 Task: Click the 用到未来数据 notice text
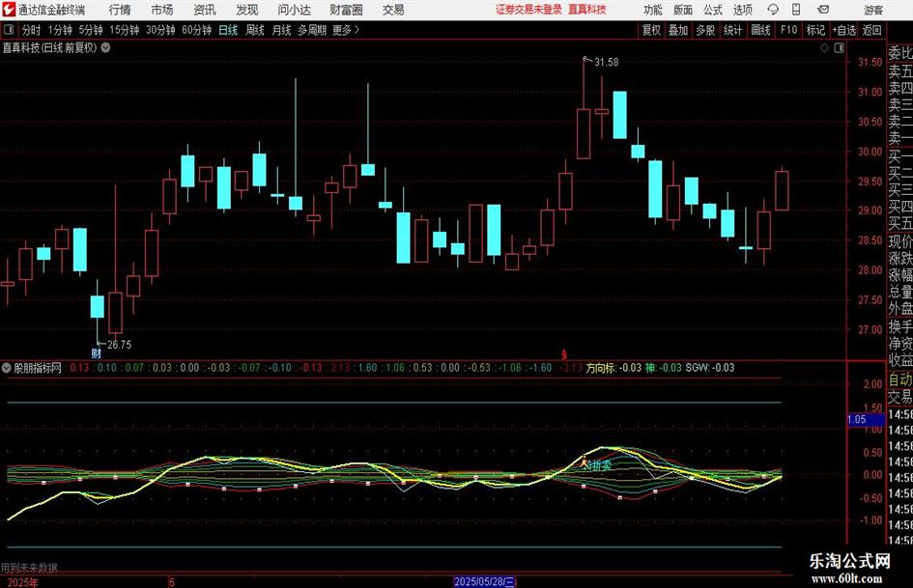(x=29, y=568)
